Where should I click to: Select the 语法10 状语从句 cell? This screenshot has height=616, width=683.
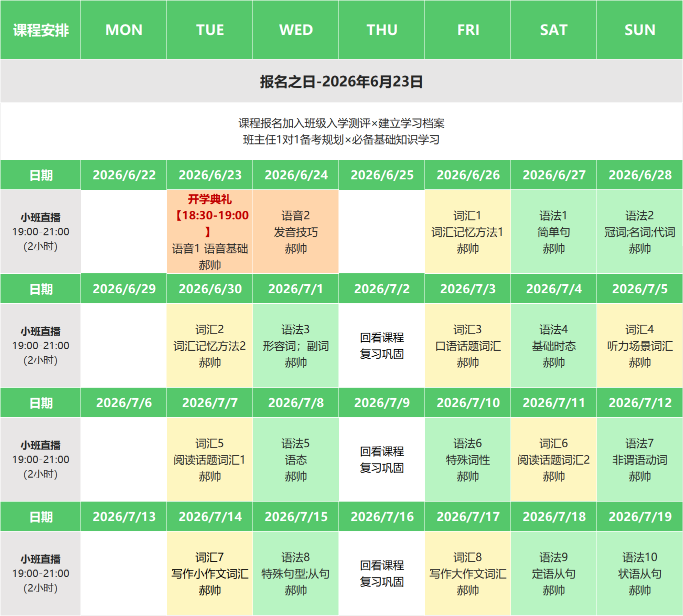click(639, 574)
